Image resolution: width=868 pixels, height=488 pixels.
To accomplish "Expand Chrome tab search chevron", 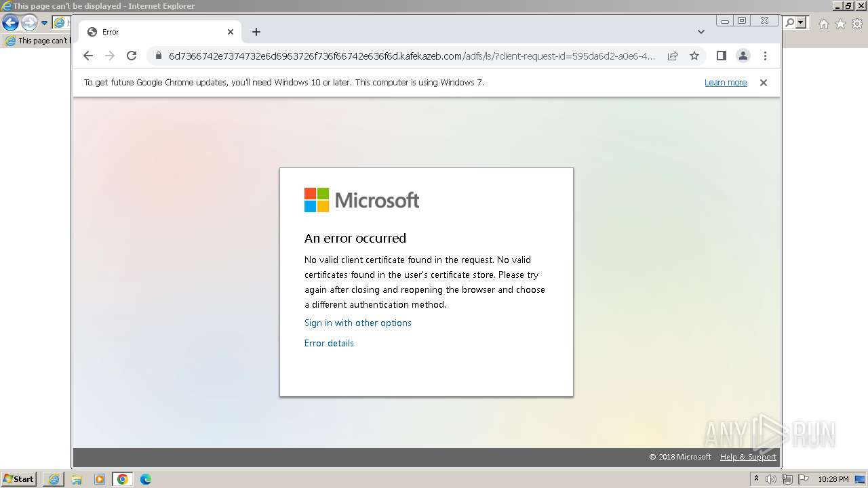I will pyautogui.click(x=701, y=32).
